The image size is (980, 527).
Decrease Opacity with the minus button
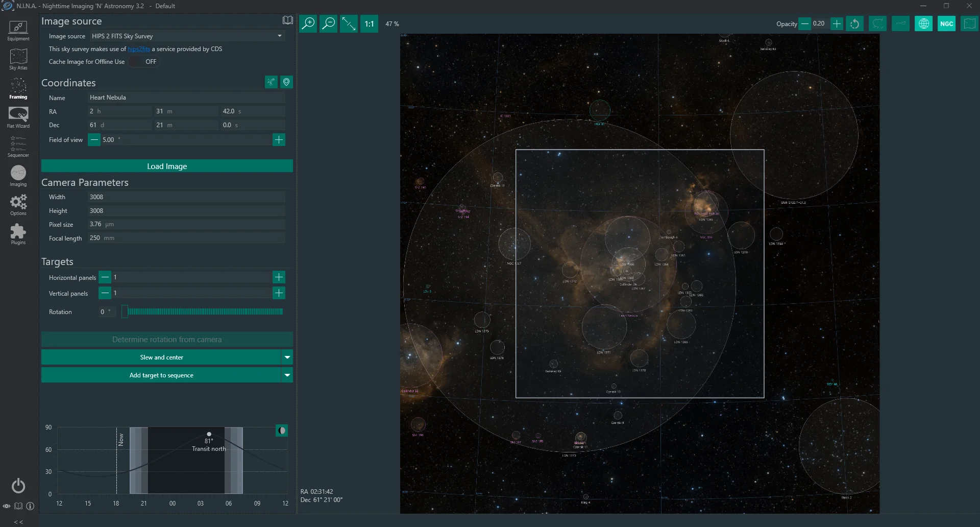click(x=804, y=23)
